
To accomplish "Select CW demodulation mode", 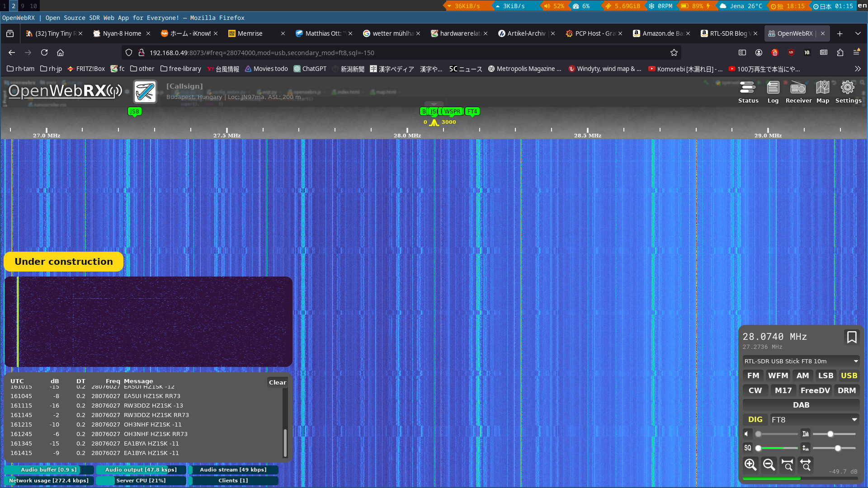I will point(755,390).
